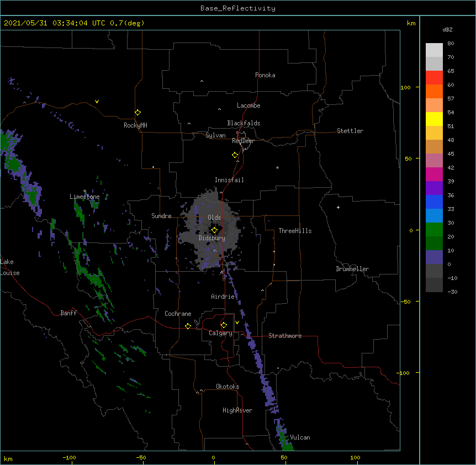Image resolution: width=476 pixels, height=465 pixels.
Task: Click the Vulcan label
Action: 300,437
